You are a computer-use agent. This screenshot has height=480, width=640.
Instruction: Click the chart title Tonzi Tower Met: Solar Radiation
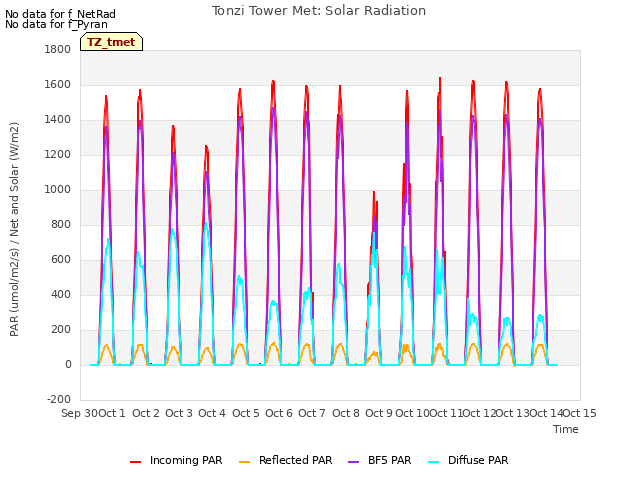click(319, 11)
